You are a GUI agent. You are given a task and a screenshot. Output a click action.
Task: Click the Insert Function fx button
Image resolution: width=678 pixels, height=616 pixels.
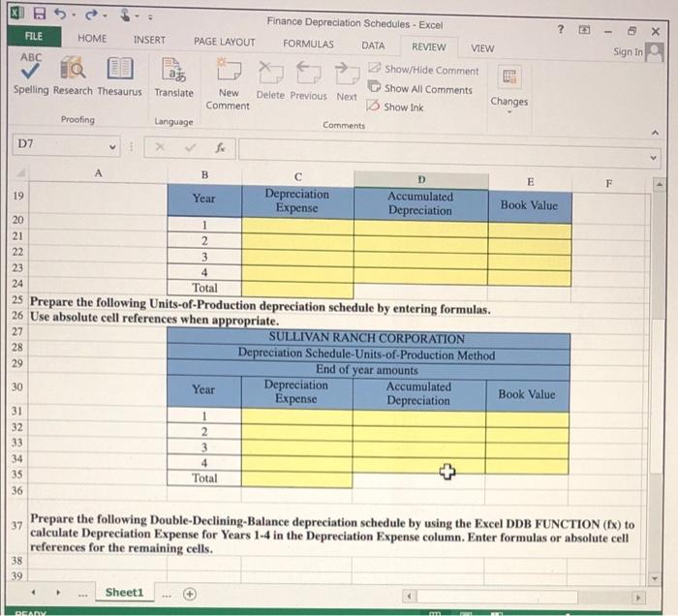click(220, 148)
